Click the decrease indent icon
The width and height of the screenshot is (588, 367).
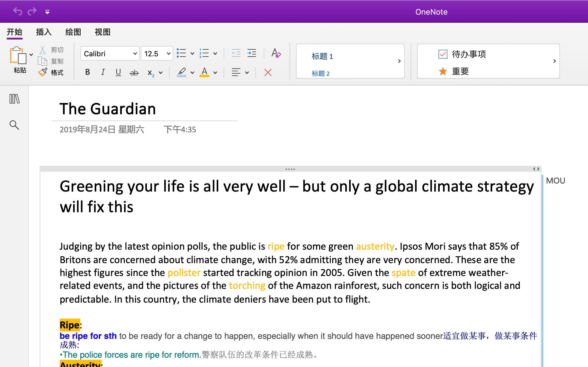point(236,53)
